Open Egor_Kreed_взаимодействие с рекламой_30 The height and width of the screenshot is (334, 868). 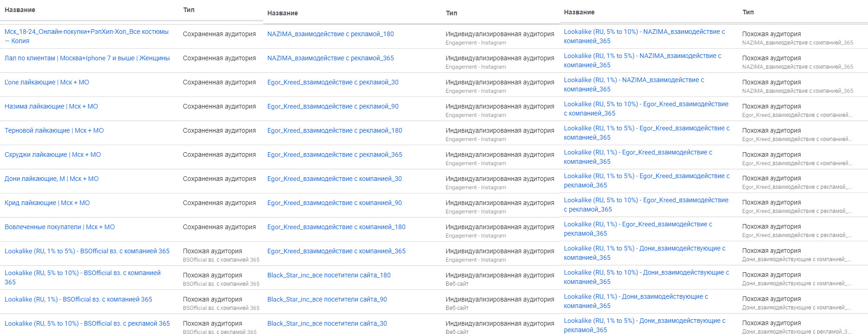pos(333,82)
